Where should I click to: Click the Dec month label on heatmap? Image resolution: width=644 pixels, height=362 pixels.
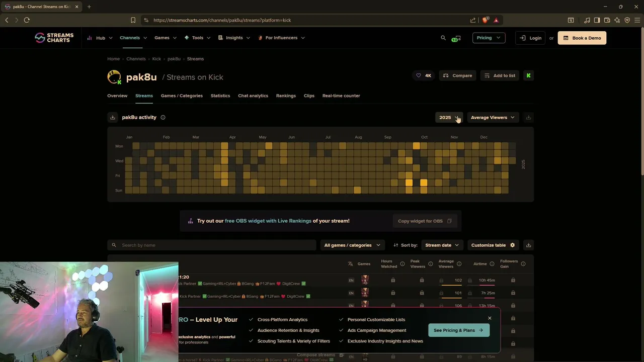click(x=484, y=137)
